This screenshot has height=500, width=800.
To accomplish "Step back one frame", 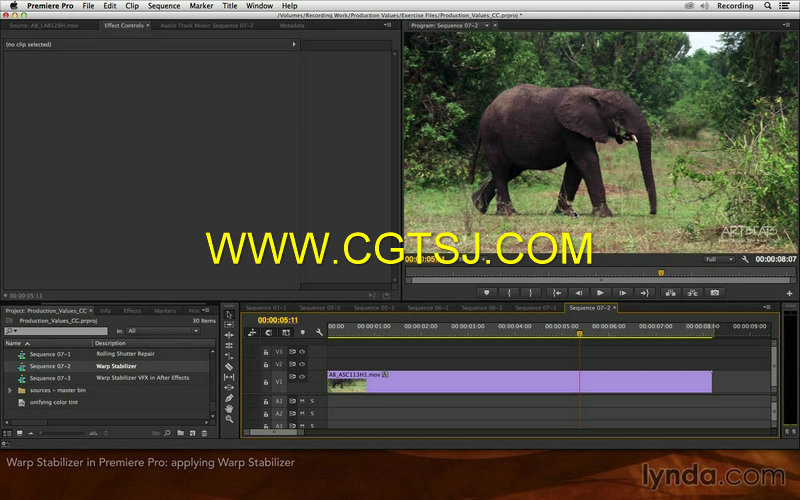I will pos(579,293).
